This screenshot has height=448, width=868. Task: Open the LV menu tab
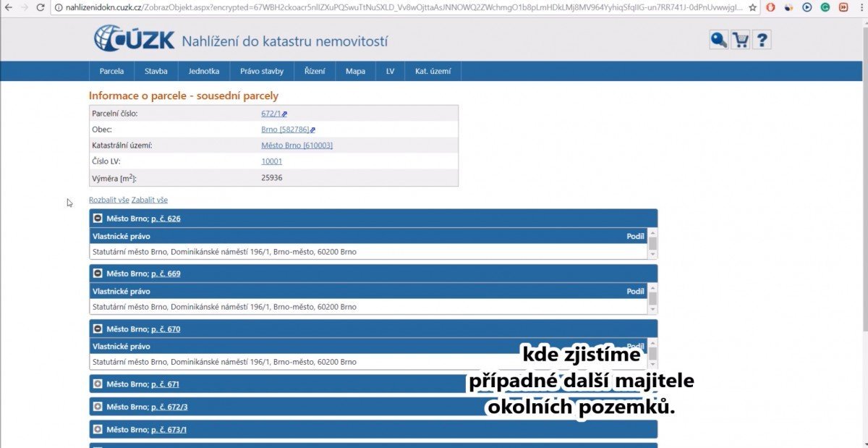click(390, 71)
